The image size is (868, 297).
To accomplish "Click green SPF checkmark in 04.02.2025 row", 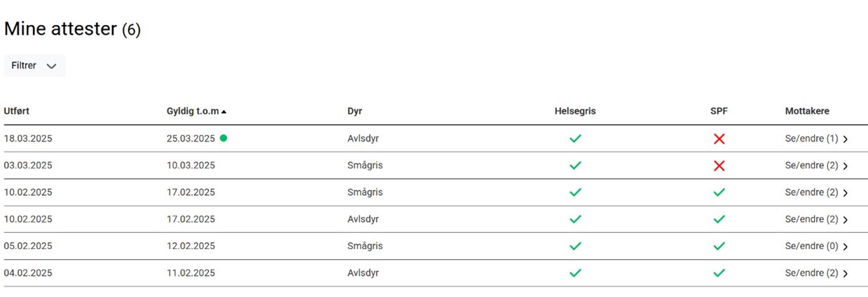I will [719, 273].
